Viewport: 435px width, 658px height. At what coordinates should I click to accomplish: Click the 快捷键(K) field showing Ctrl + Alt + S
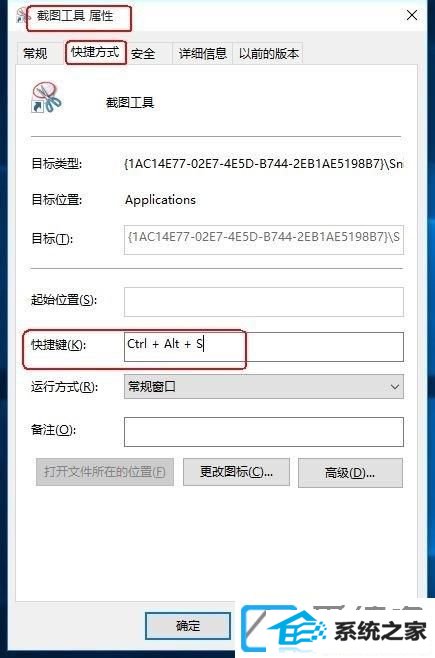pyautogui.click(x=264, y=347)
